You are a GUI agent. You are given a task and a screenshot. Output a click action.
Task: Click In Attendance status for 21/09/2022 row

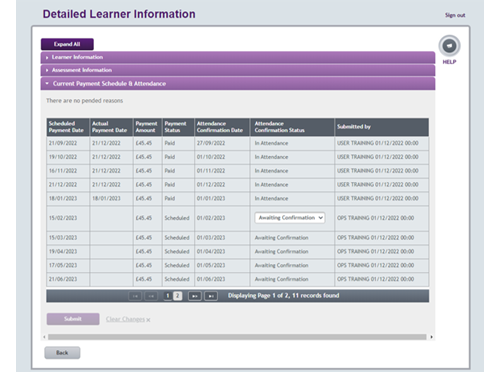click(x=271, y=143)
